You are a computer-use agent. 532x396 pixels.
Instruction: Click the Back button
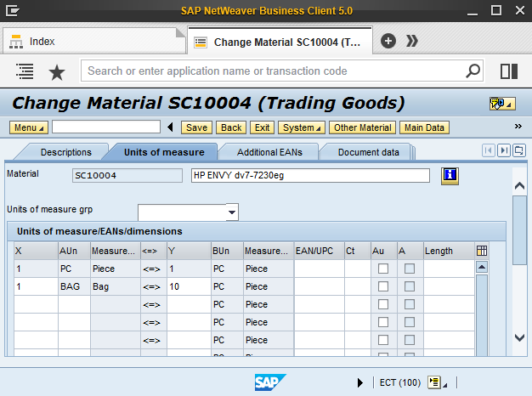(231, 127)
